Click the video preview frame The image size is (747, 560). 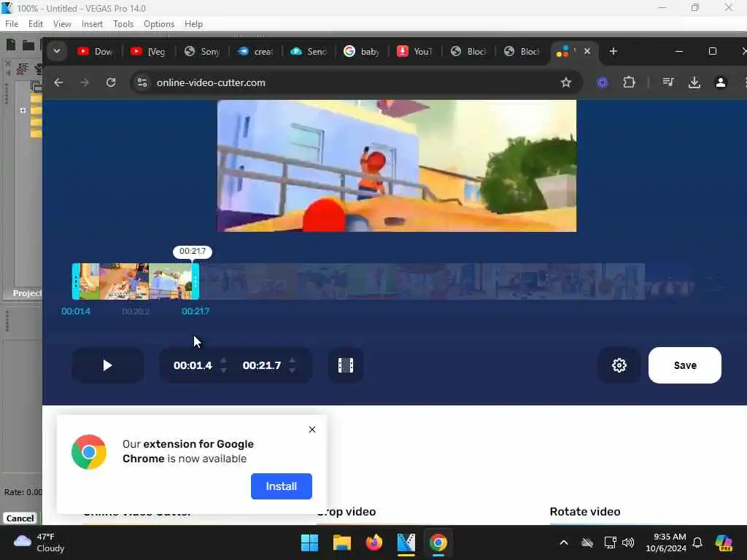[x=397, y=166]
